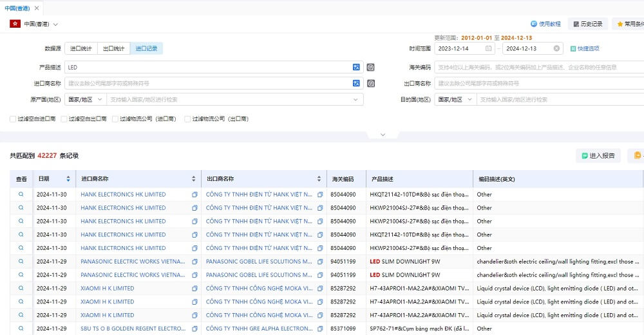Image resolution: width=644 pixels, height=335 pixels.
Task: Open list icon beside 进口商名称 field
Action: [370, 84]
